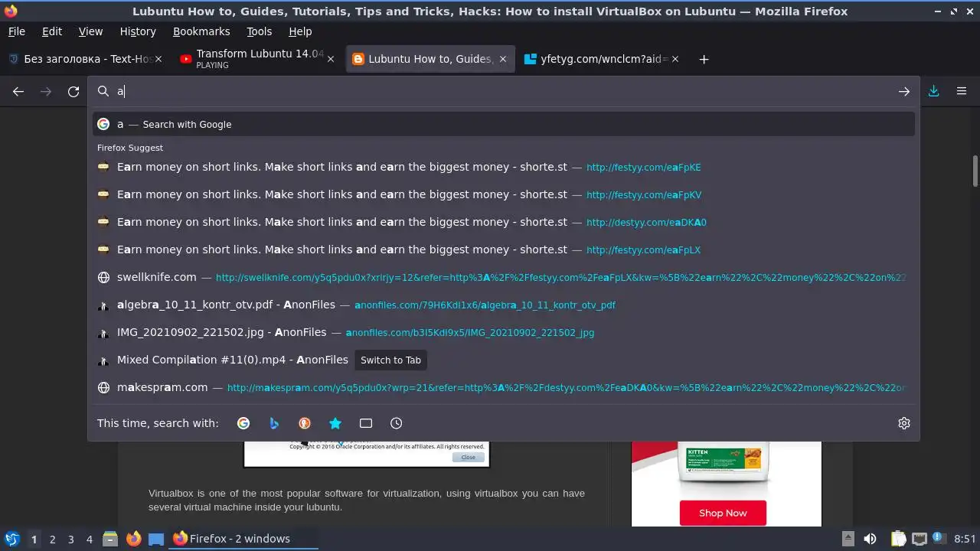Viewport: 980px width, 551px height.
Task: Open the clipboard tray icon
Action: point(899,539)
